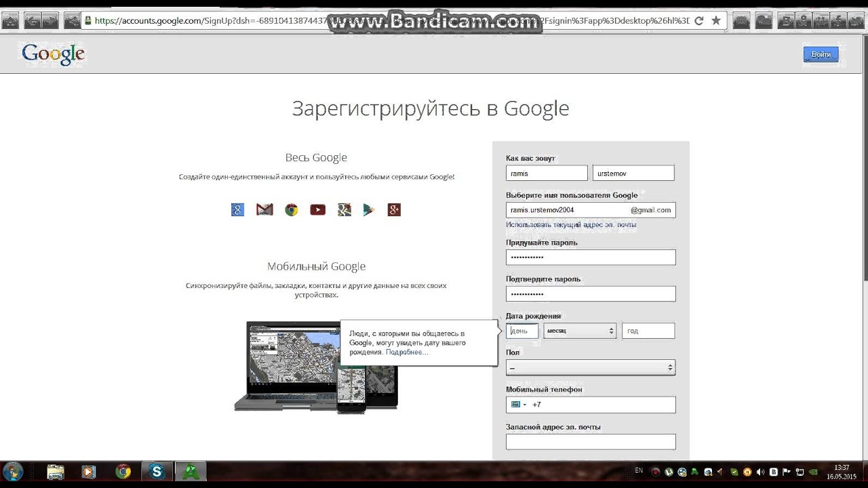This screenshot has height=488, width=868.
Task: Click the page's vertical scrollbar thumb
Action: click(x=865, y=156)
